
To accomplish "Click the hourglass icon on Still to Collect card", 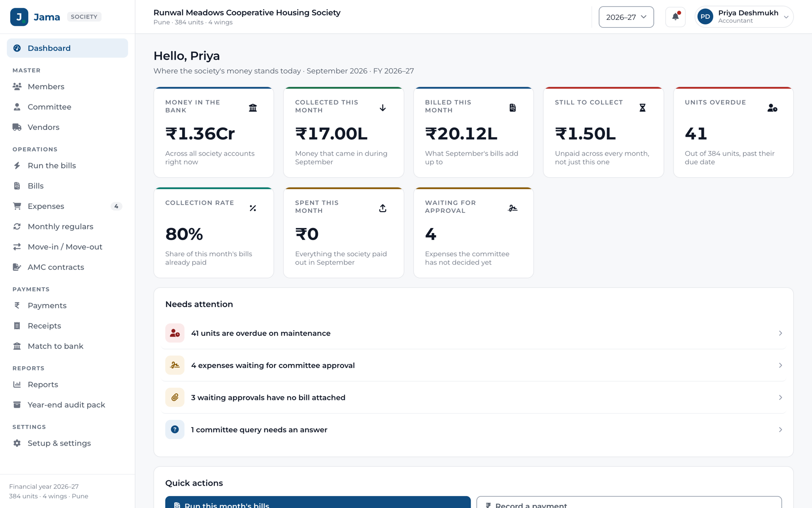I will click(642, 108).
